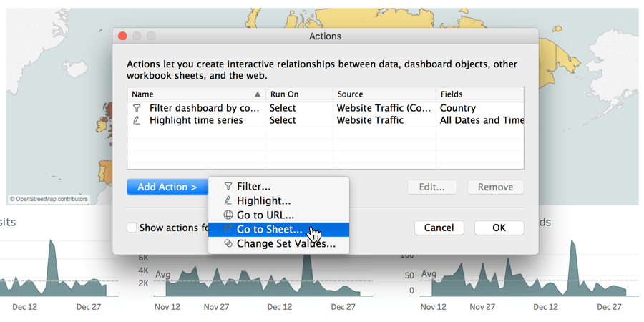
Task: Click the Fields column header
Action: (479, 94)
